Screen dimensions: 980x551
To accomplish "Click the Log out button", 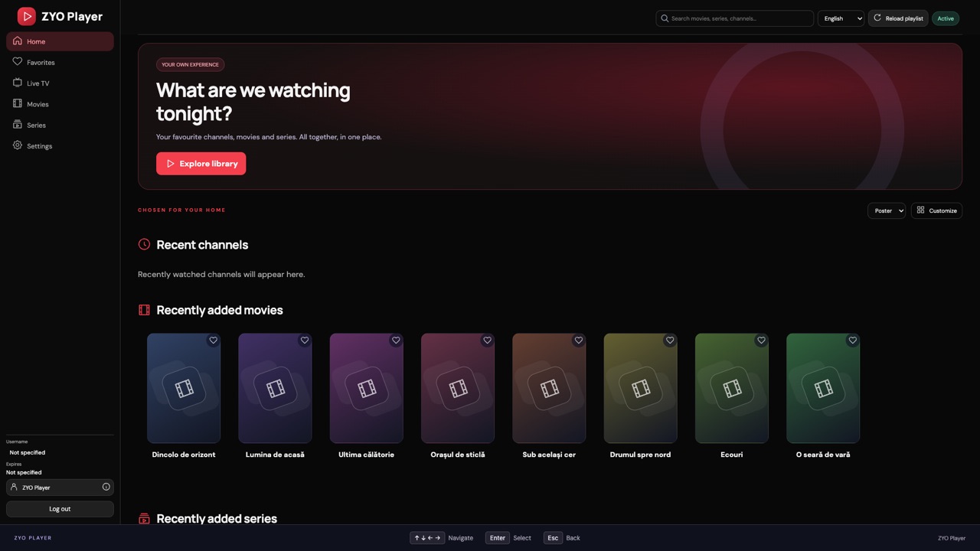I will pos(60,509).
